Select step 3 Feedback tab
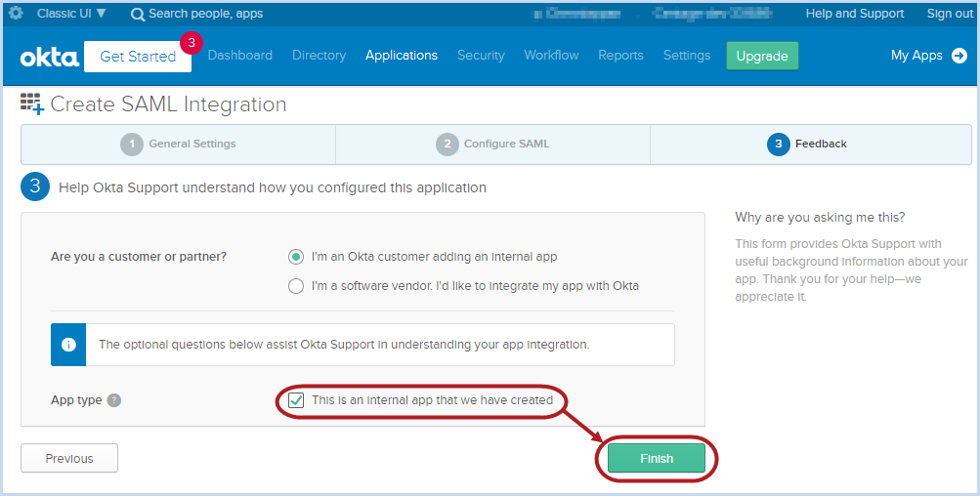This screenshot has height=496, width=980. tap(811, 144)
